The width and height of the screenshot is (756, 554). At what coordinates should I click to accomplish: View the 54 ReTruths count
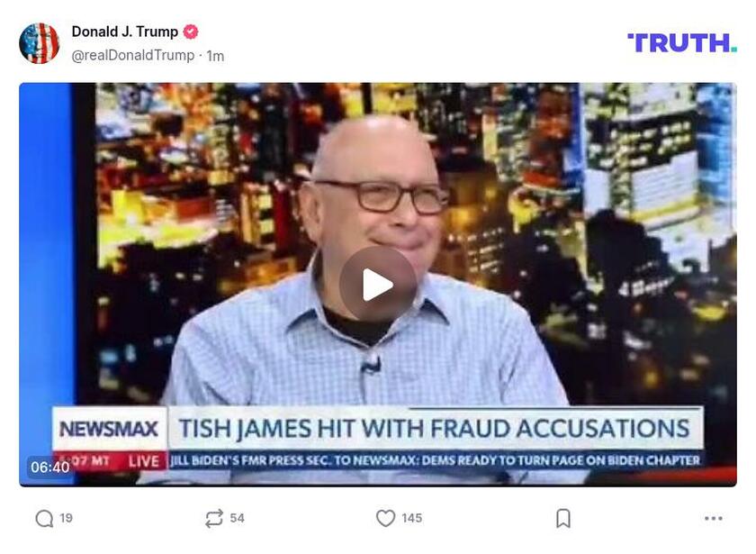point(237,518)
